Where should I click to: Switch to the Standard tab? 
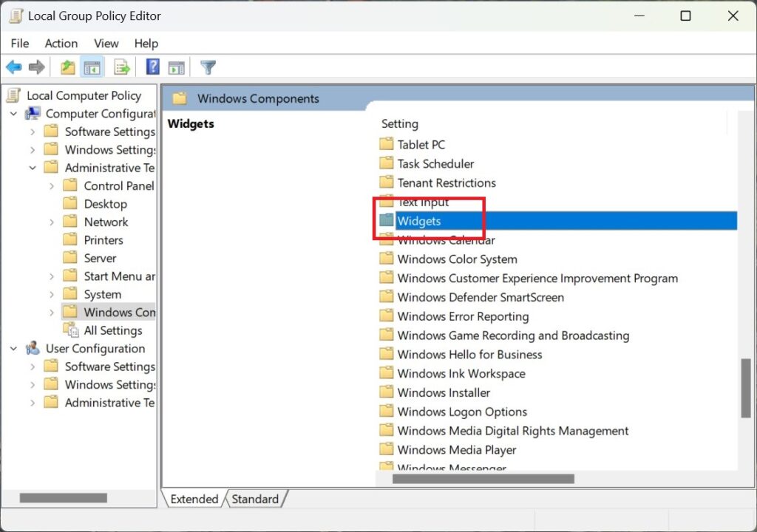point(255,499)
